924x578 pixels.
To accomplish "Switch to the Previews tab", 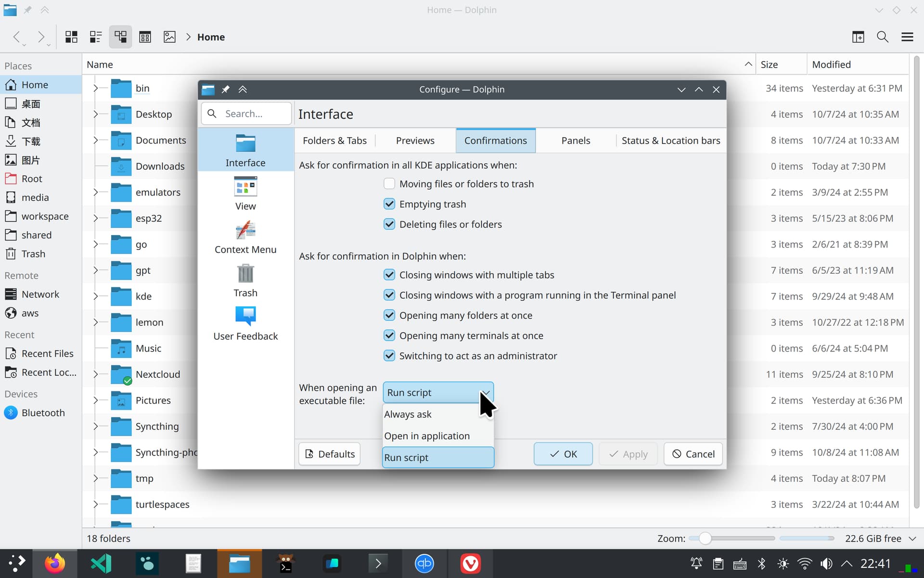I will (415, 141).
